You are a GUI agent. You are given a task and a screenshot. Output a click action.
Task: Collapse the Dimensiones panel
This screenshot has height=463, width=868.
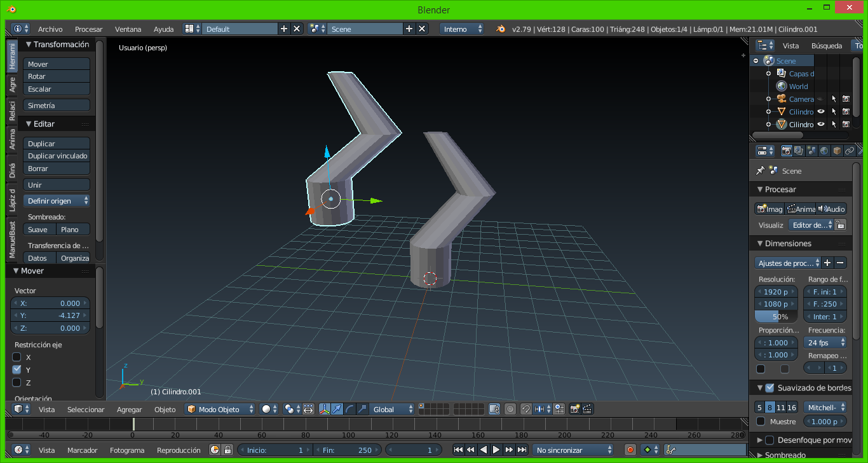[760, 244]
